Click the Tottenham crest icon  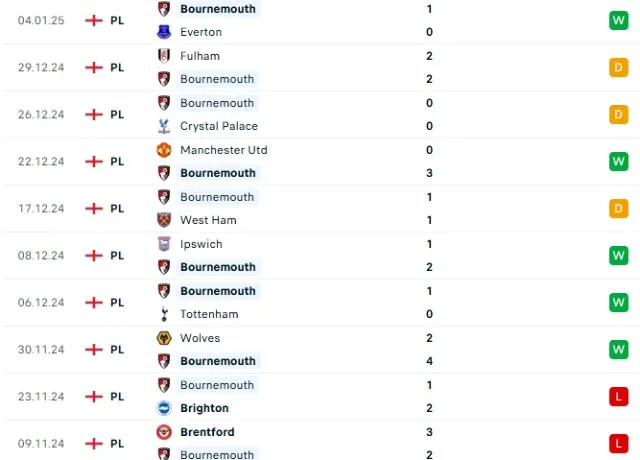click(x=164, y=314)
